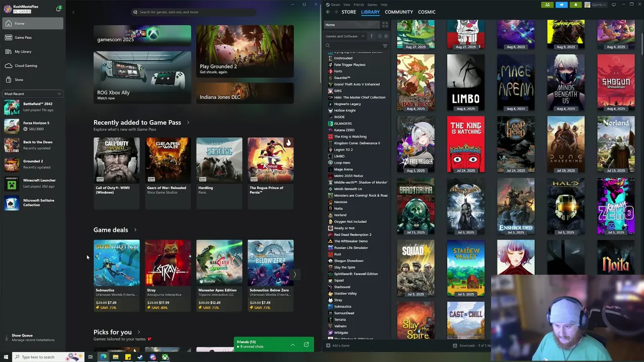The width and height of the screenshot is (644, 362).
Task: Open Steam announcements megaphone button
Action: (x=561, y=5)
